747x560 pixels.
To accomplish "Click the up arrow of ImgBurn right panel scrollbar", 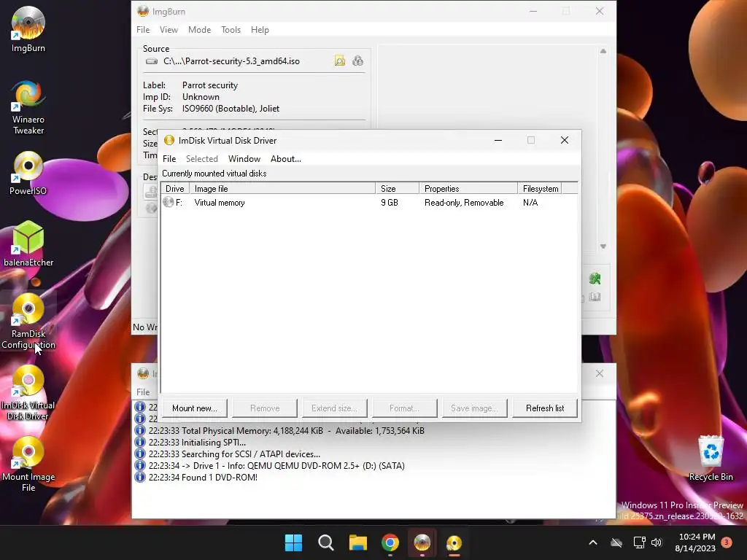I will coord(603,52).
